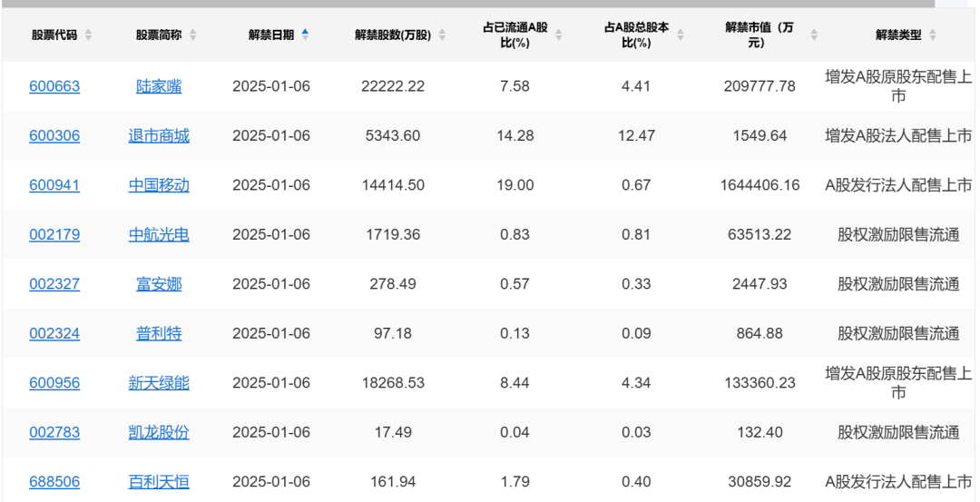Open the 陆家嘴 stock name link
This screenshot has width=980, height=502.
click(159, 86)
